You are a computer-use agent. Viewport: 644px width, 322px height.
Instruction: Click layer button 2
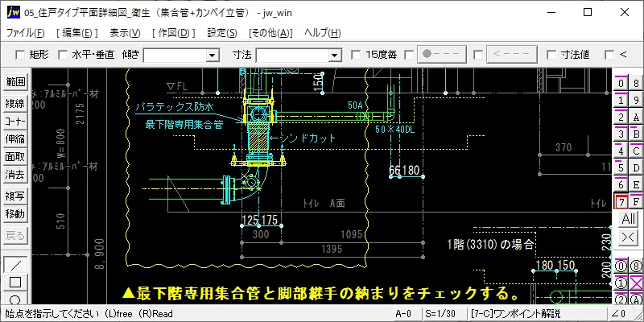[621, 118]
